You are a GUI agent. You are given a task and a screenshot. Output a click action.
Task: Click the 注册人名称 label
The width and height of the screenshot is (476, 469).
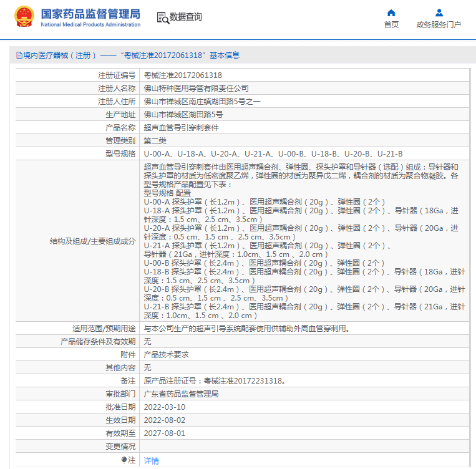click(117, 89)
